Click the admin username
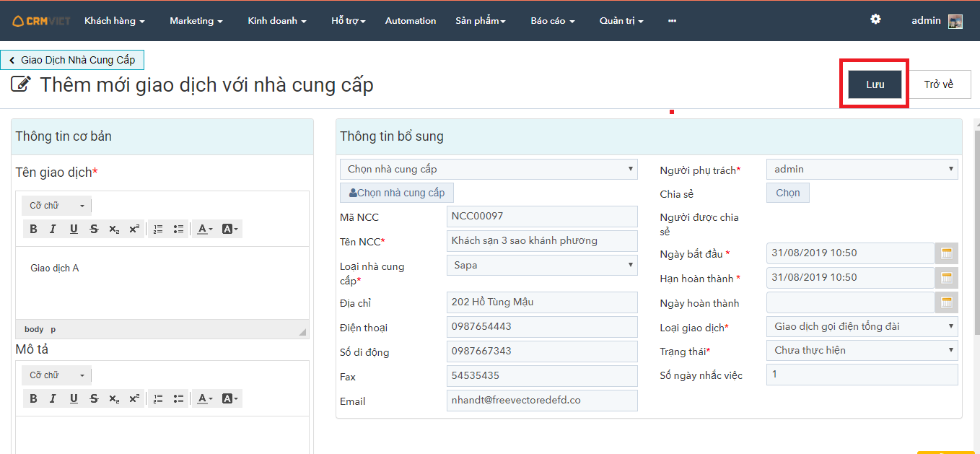The width and height of the screenshot is (980, 454). (926, 21)
